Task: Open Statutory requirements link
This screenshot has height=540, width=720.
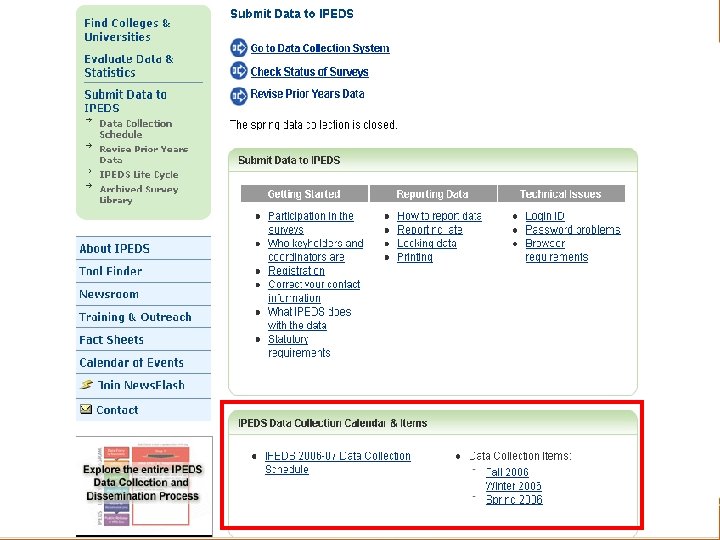Action: pos(299,346)
